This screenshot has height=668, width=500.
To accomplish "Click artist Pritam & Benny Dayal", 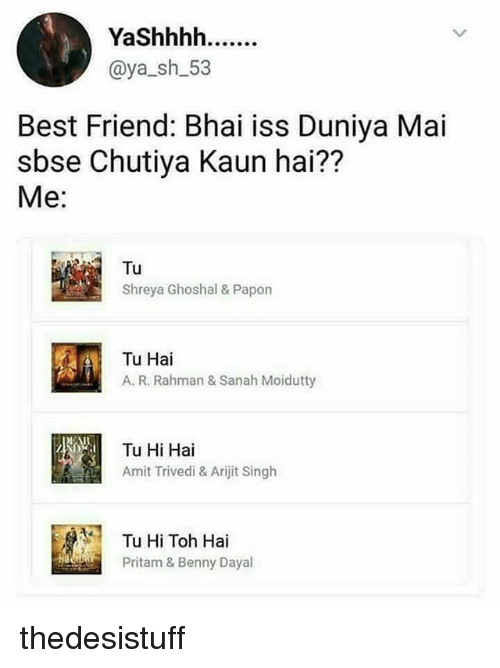I will (187, 563).
